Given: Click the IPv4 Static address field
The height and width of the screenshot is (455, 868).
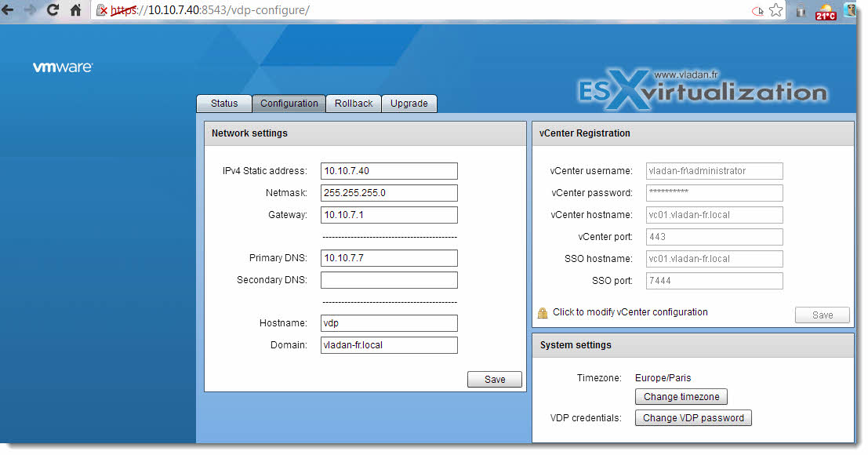Looking at the screenshot, I should [x=389, y=171].
